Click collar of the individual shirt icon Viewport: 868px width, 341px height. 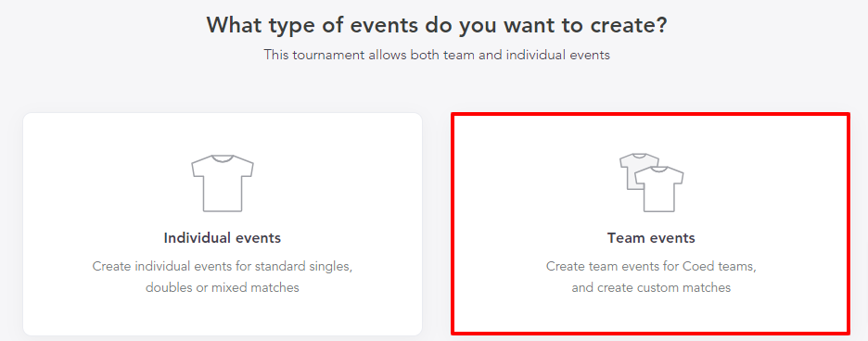(x=223, y=158)
